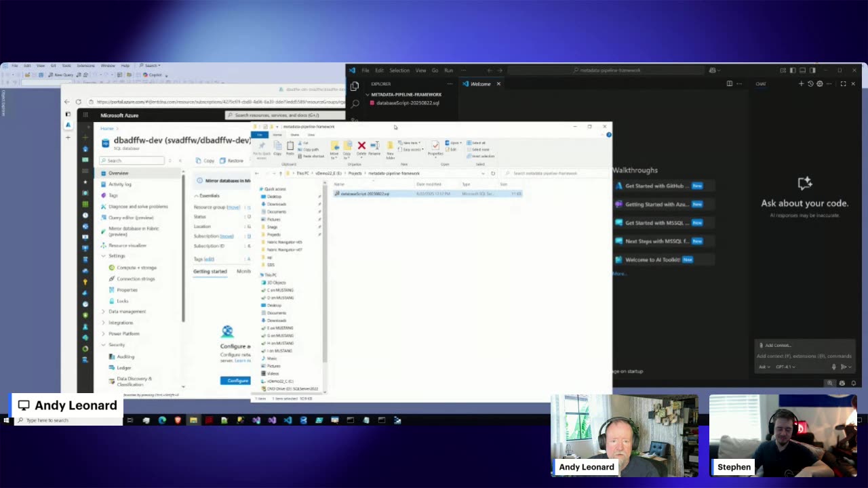Open Query editor (preview) in Azure menu
Screen dimensions: 868x488
pyautogui.click(x=131, y=218)
